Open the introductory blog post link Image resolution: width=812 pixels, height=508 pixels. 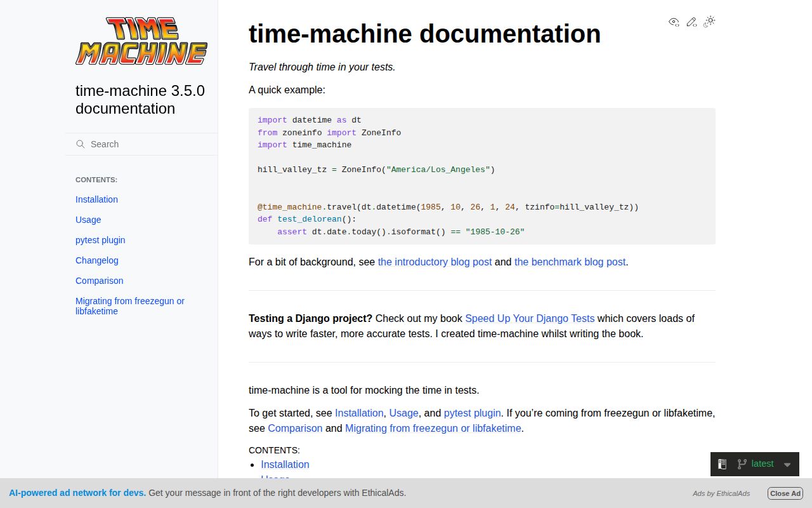coord(435,262)
